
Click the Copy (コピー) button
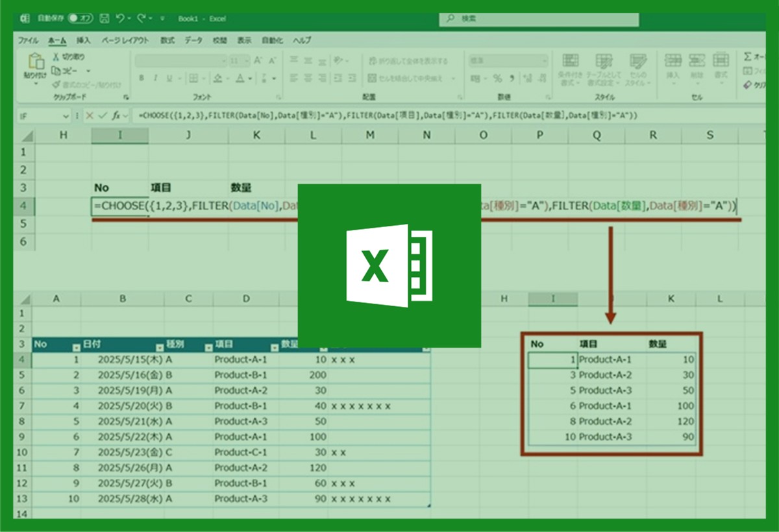point(68,70)
